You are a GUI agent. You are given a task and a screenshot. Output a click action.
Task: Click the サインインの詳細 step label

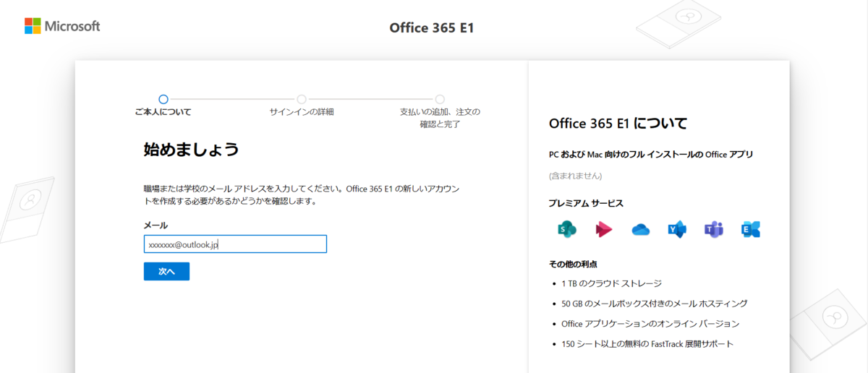[302, 112]
